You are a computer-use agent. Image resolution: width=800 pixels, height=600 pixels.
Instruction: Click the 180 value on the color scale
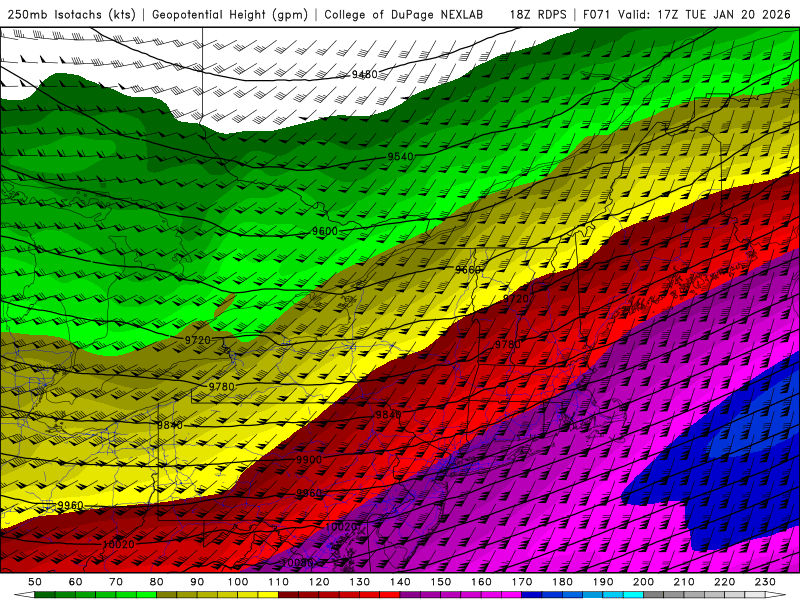[x=563, y=582]
